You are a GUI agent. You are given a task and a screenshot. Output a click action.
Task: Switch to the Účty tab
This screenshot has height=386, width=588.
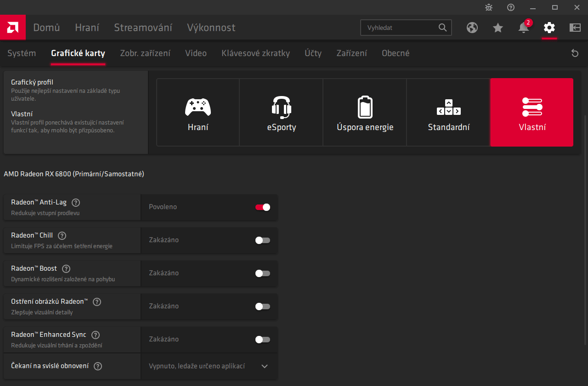[313, 53]
